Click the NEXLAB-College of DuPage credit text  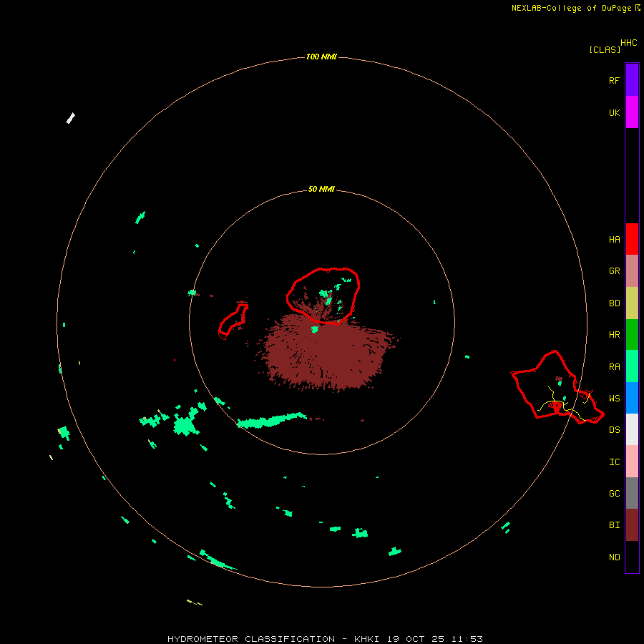coord(571,8)
